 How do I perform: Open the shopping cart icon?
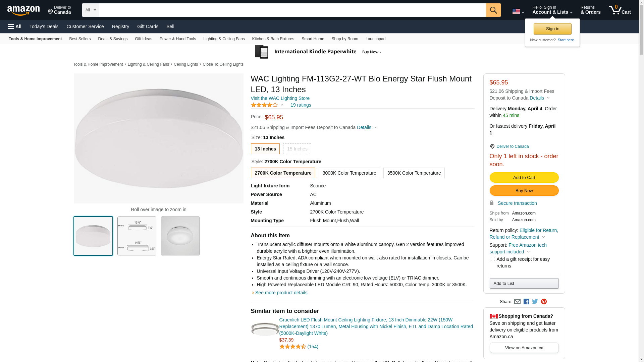[x=619, y=10]
